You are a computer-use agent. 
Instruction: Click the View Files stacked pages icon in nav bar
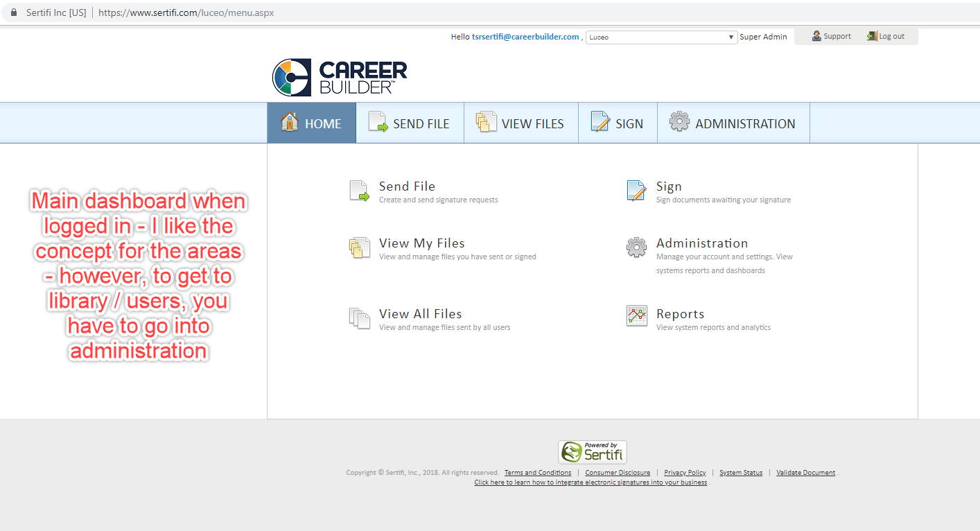pos(487,122)
